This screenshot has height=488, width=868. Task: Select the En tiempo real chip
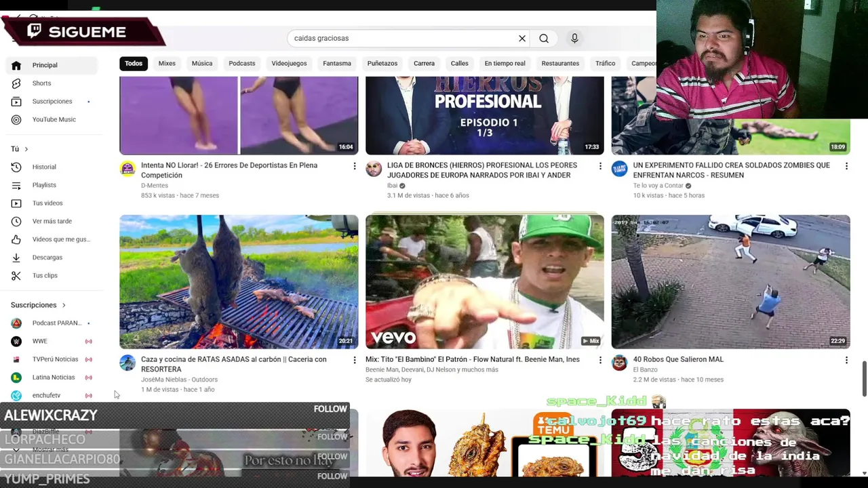point(505,64)
